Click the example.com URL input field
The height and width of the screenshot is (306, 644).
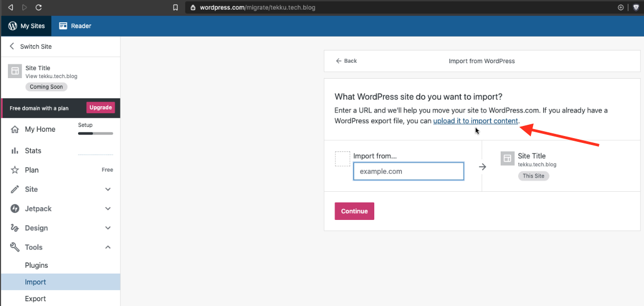coord(408,171)
